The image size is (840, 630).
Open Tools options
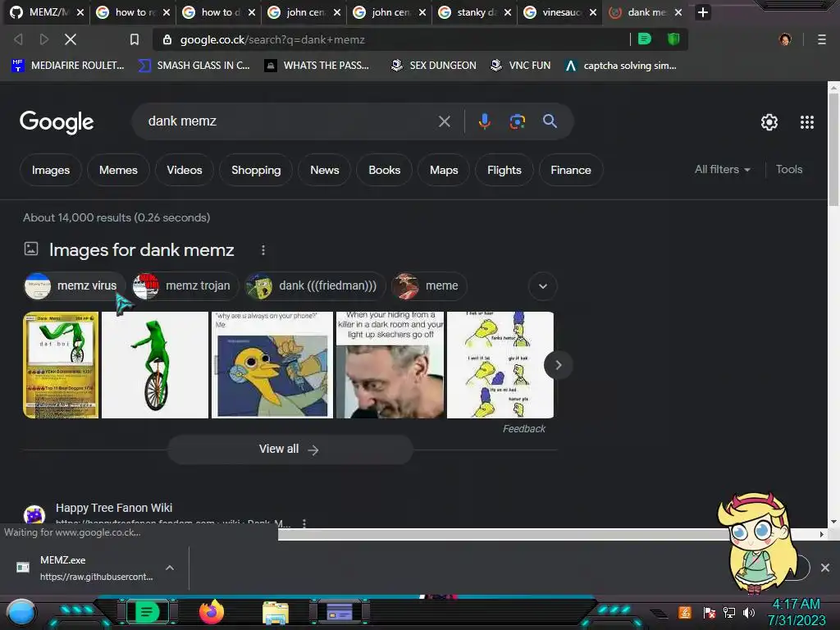click(789, 169)
